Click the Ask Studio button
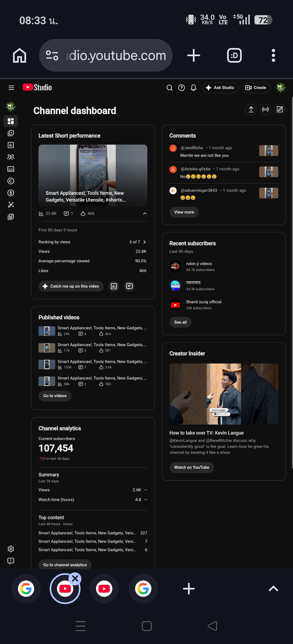 pyautogui.click(x=220, y=88)
